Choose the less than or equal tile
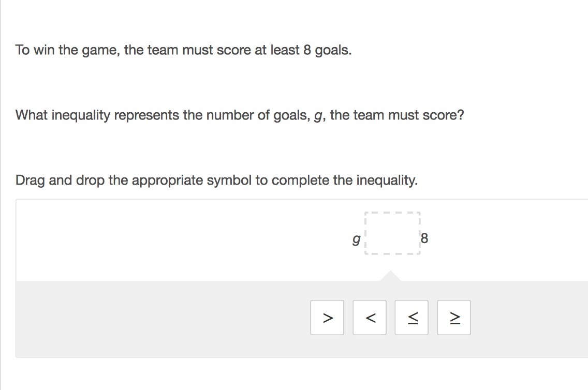 tap(411, 318)
